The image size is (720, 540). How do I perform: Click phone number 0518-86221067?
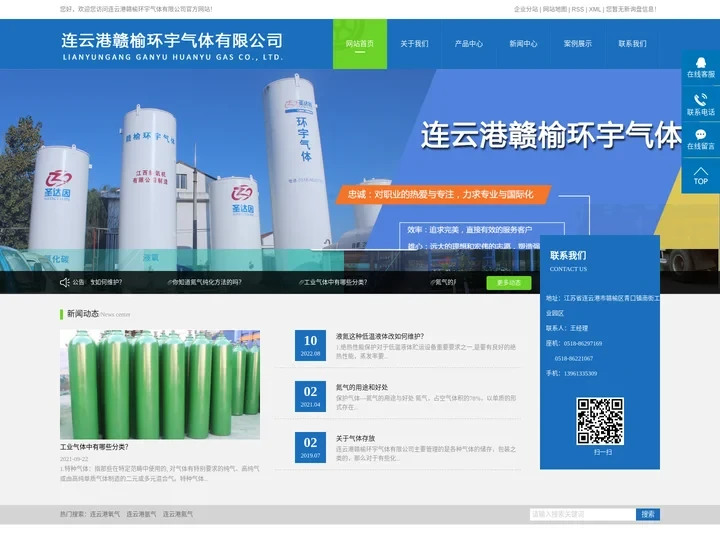574,359
